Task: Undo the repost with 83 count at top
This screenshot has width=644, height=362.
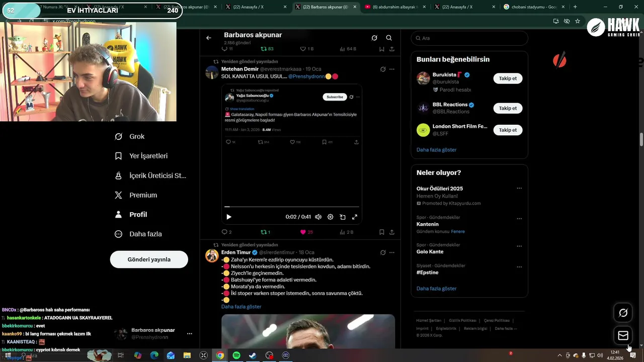Action: click(x=267, y=49)
